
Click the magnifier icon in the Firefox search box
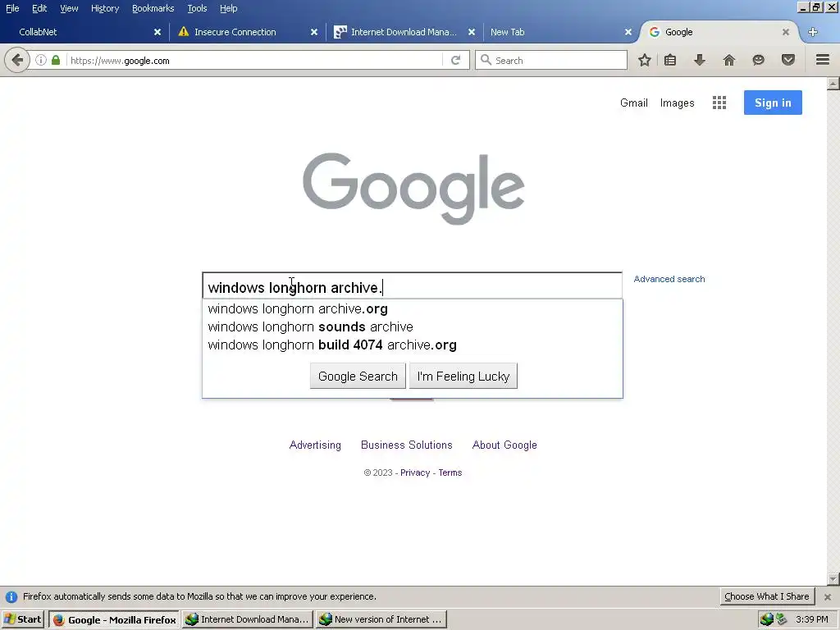tap(486, 60)
